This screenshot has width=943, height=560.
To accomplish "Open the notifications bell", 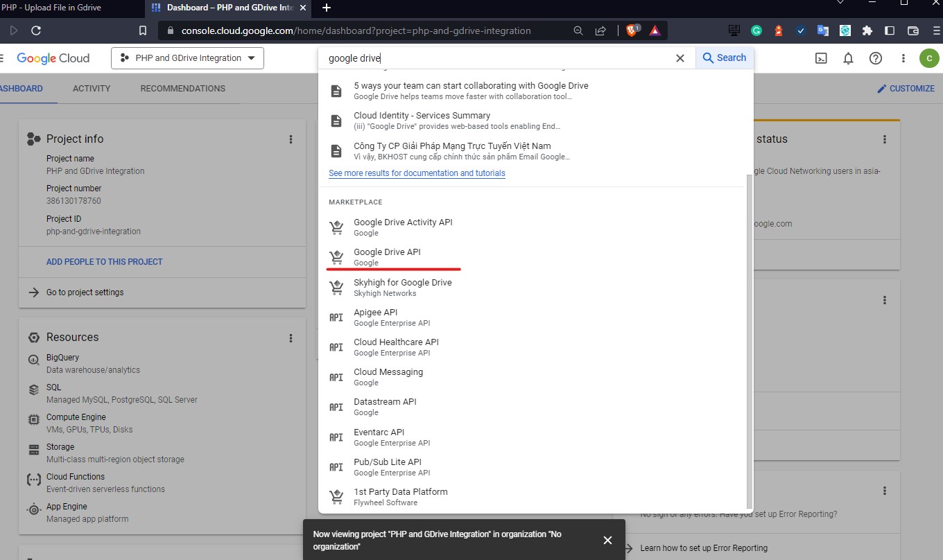I will coord(848,58).
